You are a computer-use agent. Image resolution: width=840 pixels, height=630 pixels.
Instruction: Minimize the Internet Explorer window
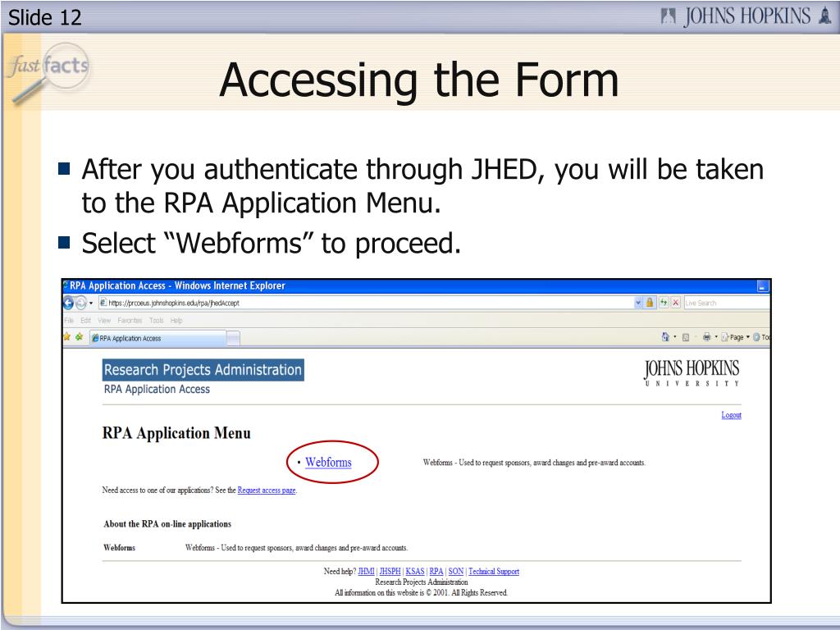[x=762, y=286]
